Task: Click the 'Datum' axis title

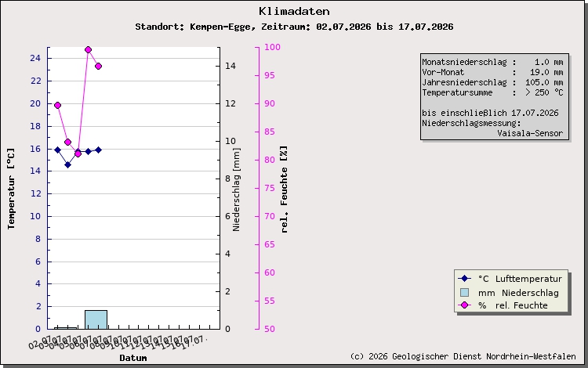Action: pyautogui.click(x=133, y=358)
